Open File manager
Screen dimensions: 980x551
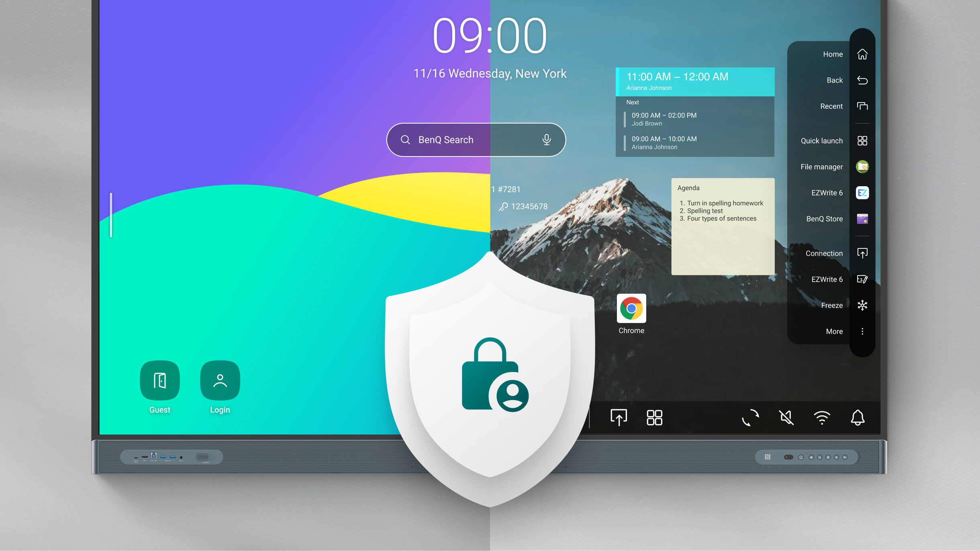click(x=862, y=167)
